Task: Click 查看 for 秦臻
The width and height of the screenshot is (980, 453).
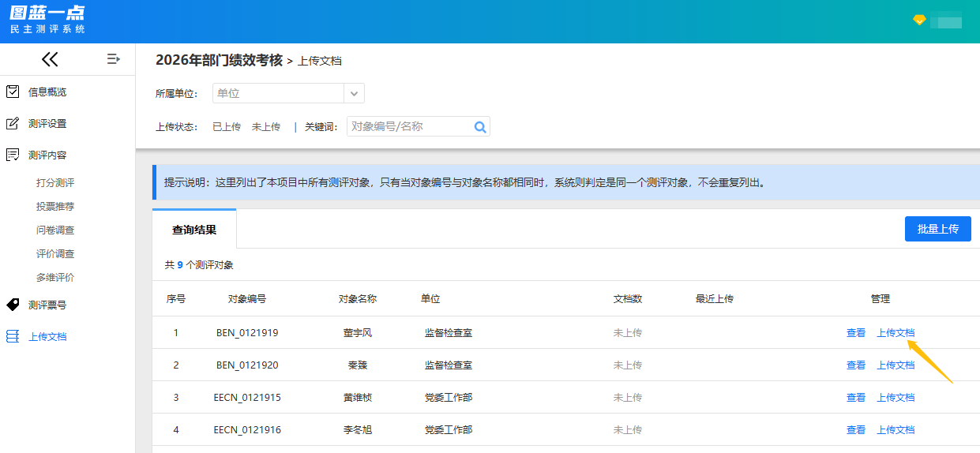Action: pyautogui.click(x=856, y=365)
